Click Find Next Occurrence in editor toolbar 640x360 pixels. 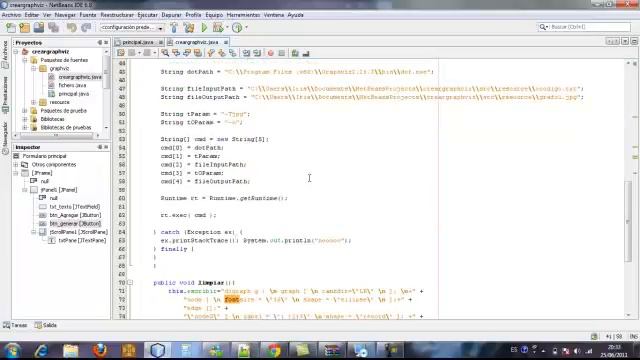tap(187, 53)
